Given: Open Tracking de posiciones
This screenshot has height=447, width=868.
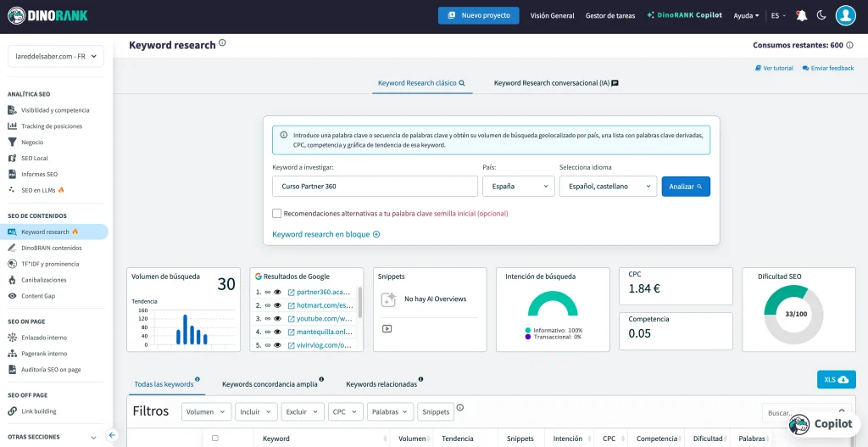Looking at the screenshot, I should 52,126.
